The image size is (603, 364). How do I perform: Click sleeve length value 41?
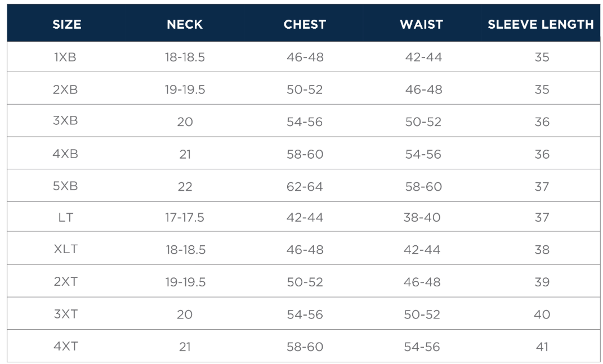(542, 347)
